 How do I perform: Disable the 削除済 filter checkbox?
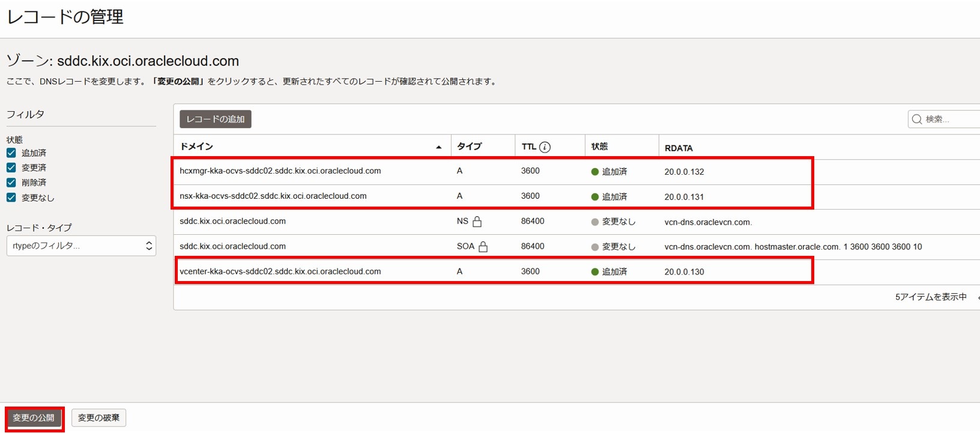click(11, 183)
